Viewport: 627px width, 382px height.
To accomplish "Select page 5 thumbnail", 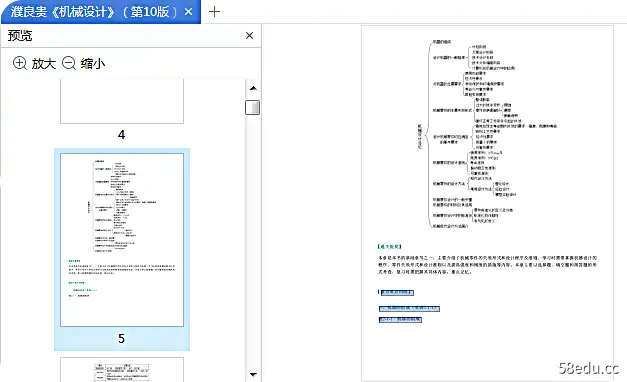I will 122,240.
